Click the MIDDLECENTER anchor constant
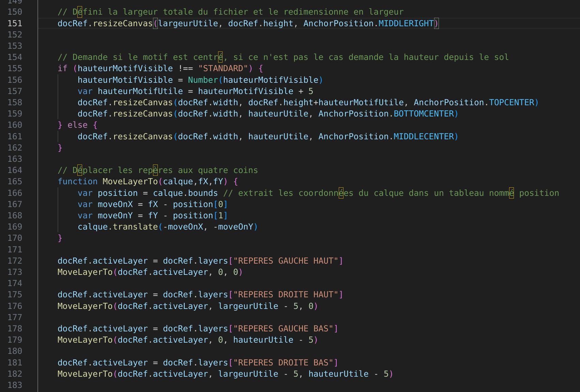Viewport: 580px width, 392px height. 424,137
